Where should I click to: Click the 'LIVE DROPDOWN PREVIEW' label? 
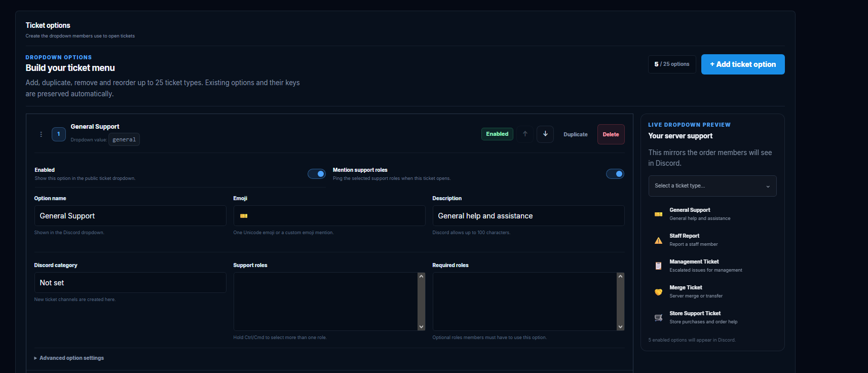click(x=689, y=125)
